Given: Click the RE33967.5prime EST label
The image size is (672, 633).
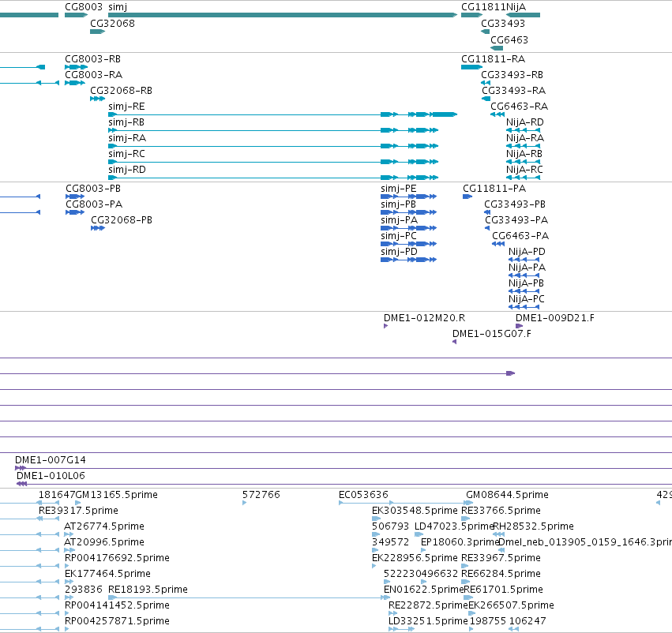Looking at the screenshot, I should tap(501, 559).
